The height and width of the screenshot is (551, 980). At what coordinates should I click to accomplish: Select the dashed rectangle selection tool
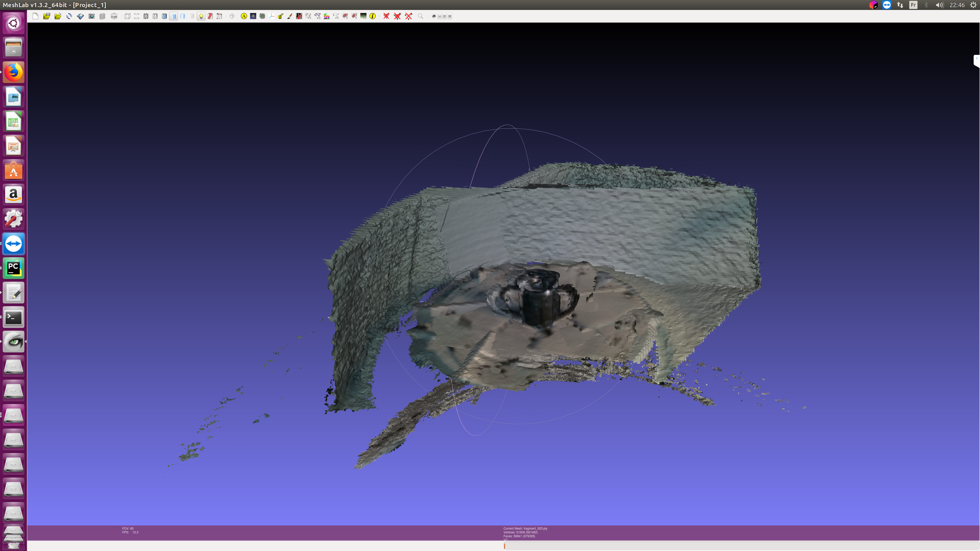coord(336,16)
